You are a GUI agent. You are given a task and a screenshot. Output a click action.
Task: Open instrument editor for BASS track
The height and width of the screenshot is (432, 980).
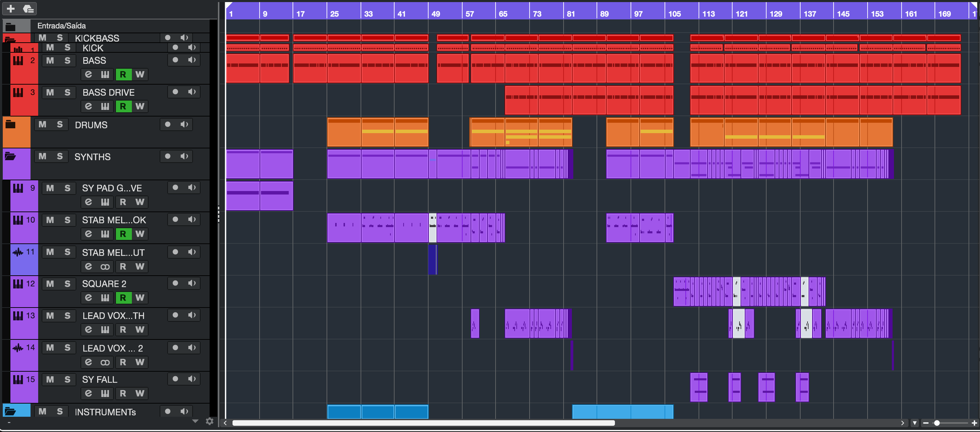tap(105, 75)
